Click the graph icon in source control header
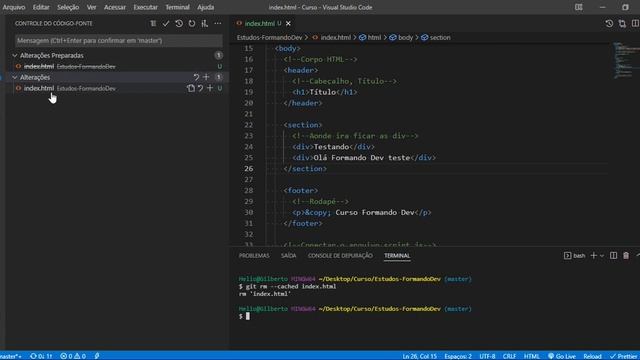 coord(204,24)
